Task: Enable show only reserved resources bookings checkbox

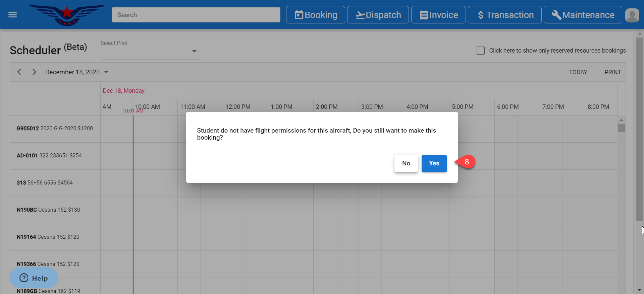Action: (x=480, y=51)
